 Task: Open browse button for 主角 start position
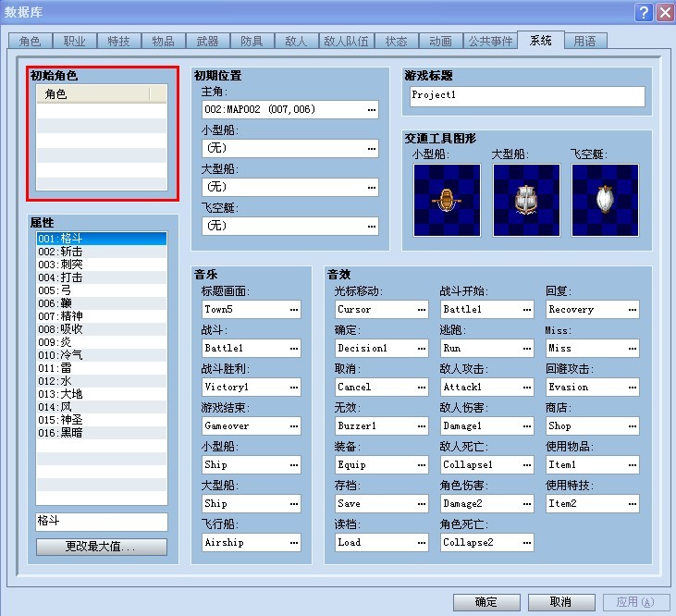pyautogui.click(x=371, y=110)
